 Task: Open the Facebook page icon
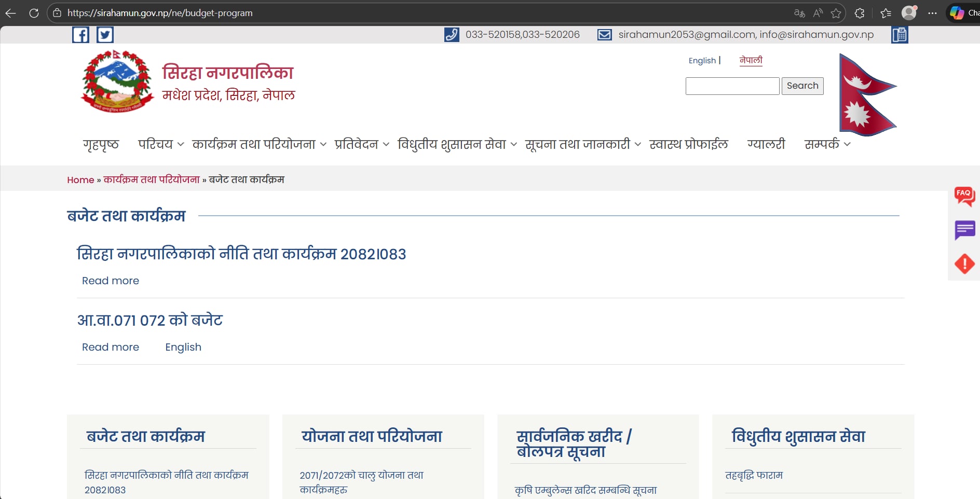coord(80,35)
